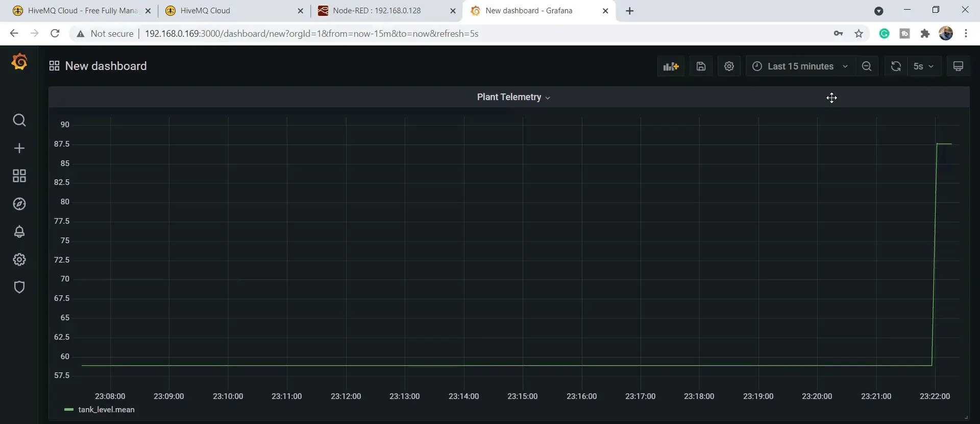Open Configuration gear in sidebar

[x=19, y=260]
